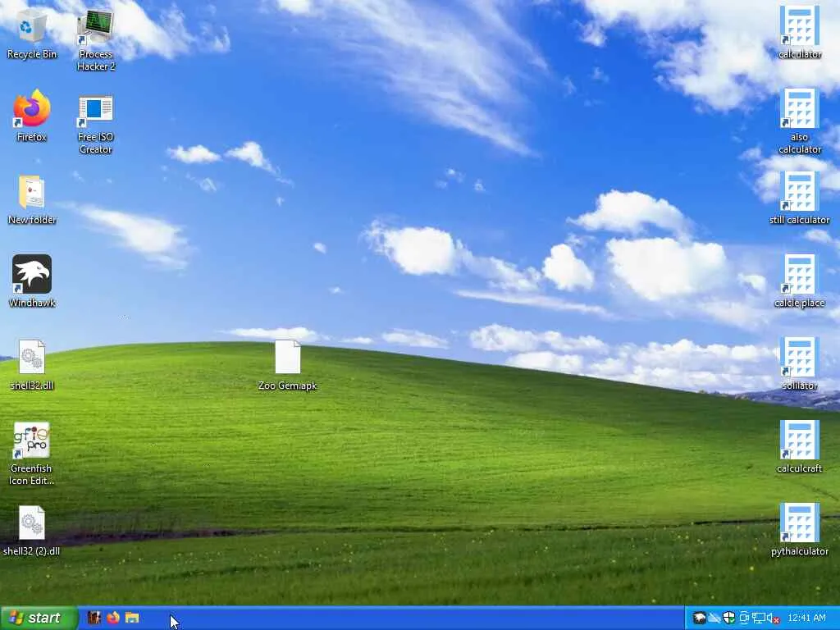The height and width of the screenshot is (630, 840).
Task: Open the network monitor tray icon
Action: 759,619
